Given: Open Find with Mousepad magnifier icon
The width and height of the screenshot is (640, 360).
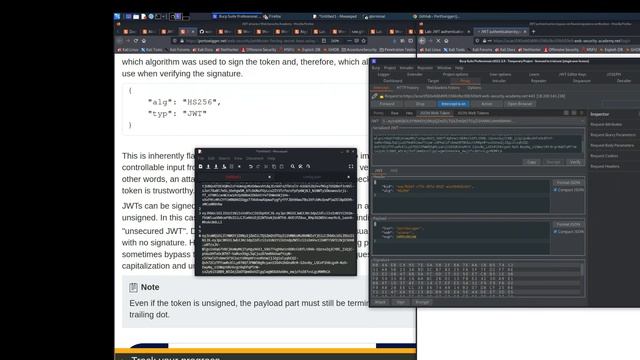Looking at the screenshot, I should pos(293,167).
